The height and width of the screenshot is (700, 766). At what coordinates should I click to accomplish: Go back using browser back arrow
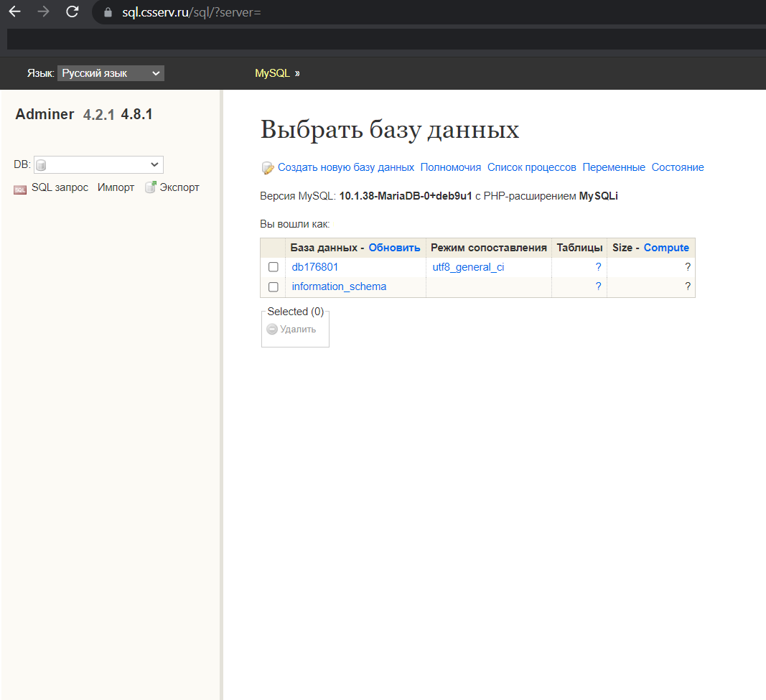pyautogui.click(x=14, y=11)
